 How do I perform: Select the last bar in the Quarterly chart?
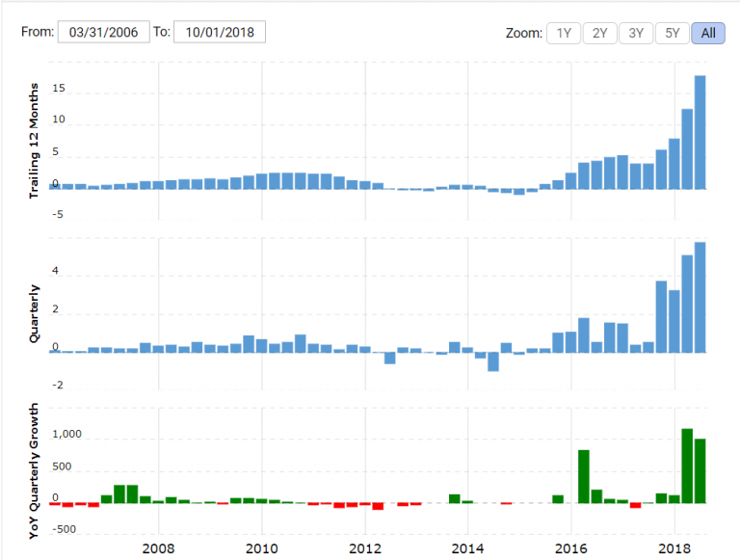pos(700,297)
